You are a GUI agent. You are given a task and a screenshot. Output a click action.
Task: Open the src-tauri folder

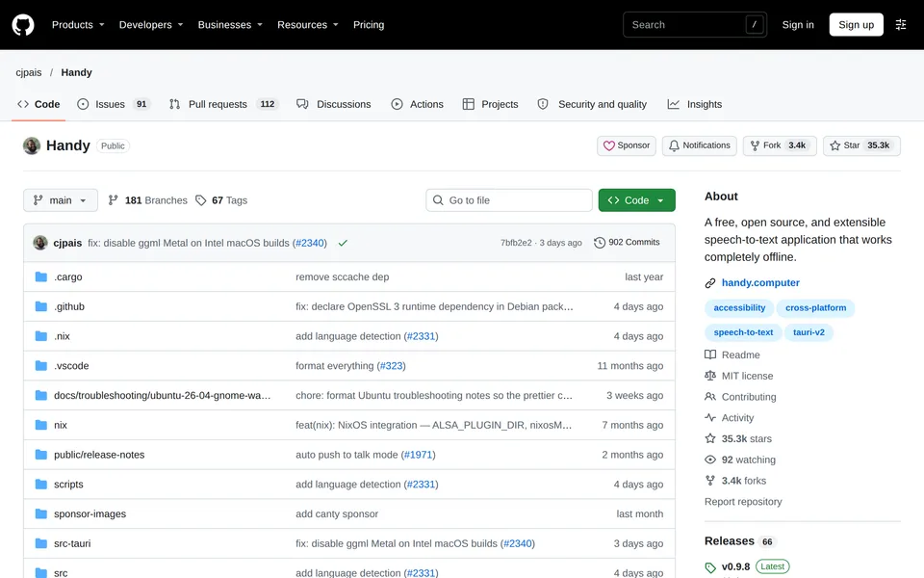tap(72, 543)
